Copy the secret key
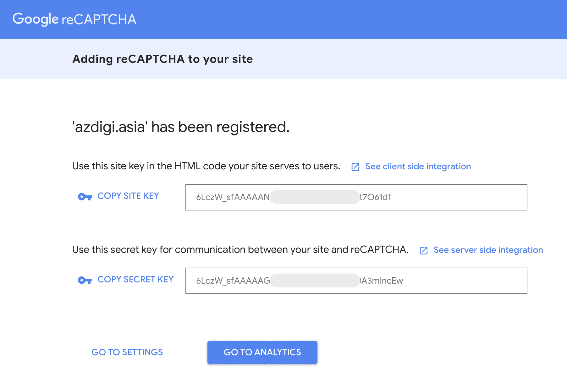Image resolution: width=567 pixels, height=392 pixels. tap(135, 279)
